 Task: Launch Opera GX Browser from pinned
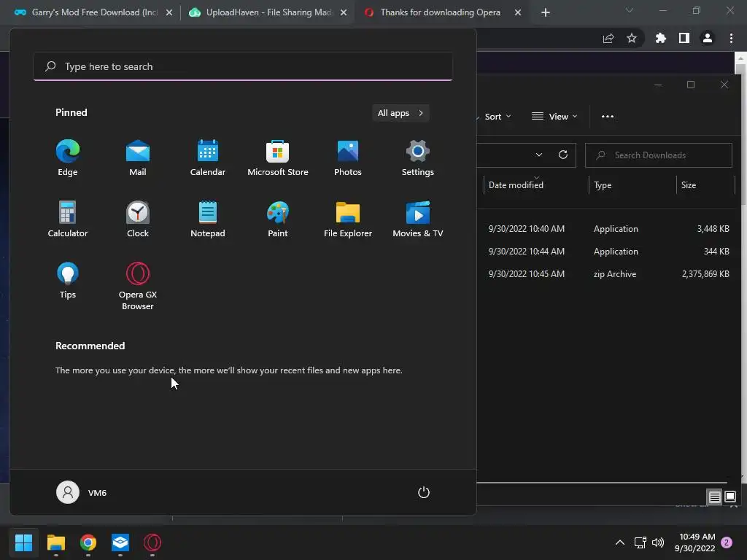click(138, 286)
